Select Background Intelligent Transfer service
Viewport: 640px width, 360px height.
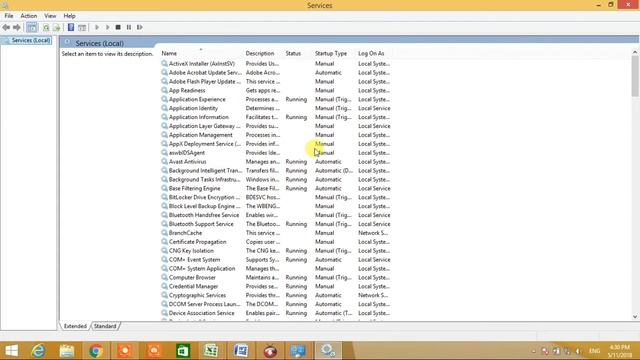276,171
